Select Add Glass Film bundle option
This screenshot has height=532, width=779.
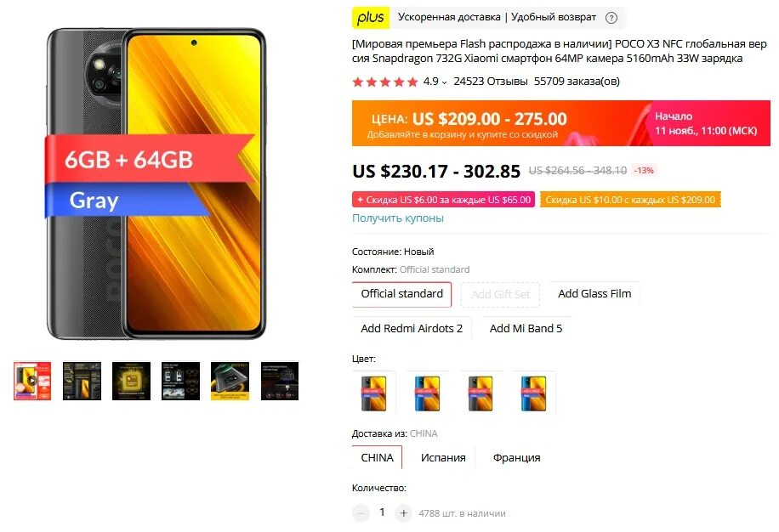click(594, 294)
